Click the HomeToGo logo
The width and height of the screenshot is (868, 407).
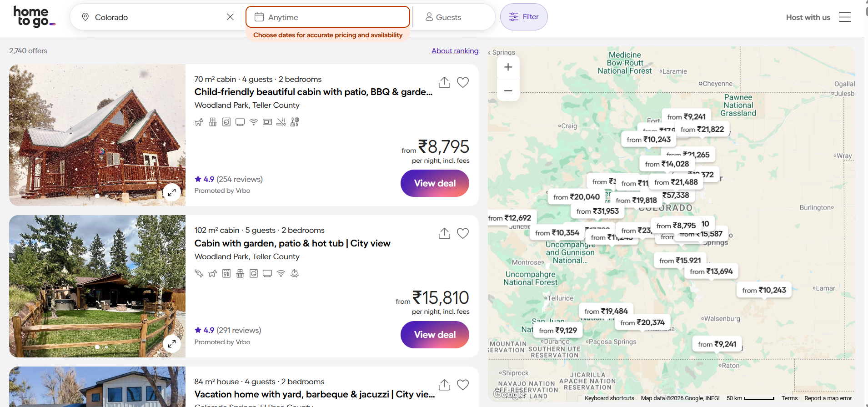pos(34,17)
